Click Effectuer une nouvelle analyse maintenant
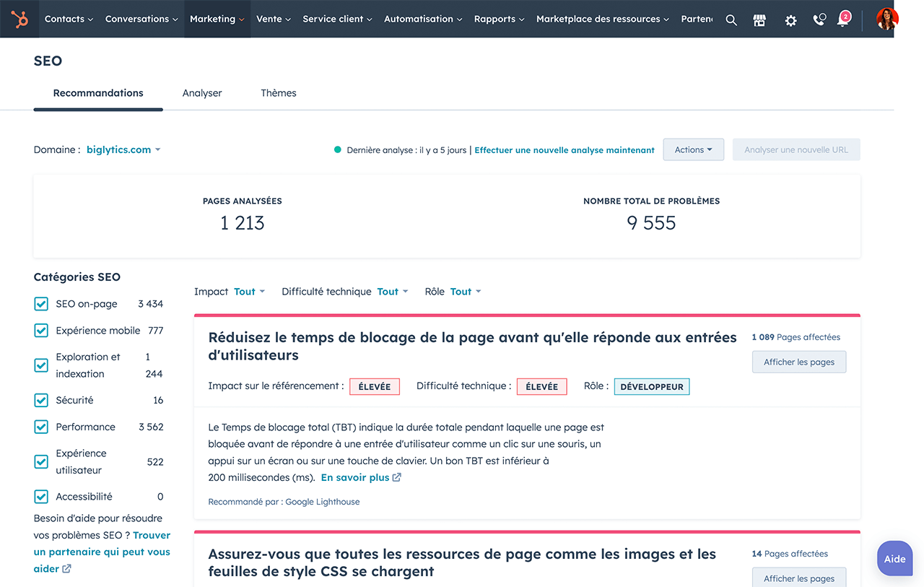Screen dimensions: 924x587 564,150
